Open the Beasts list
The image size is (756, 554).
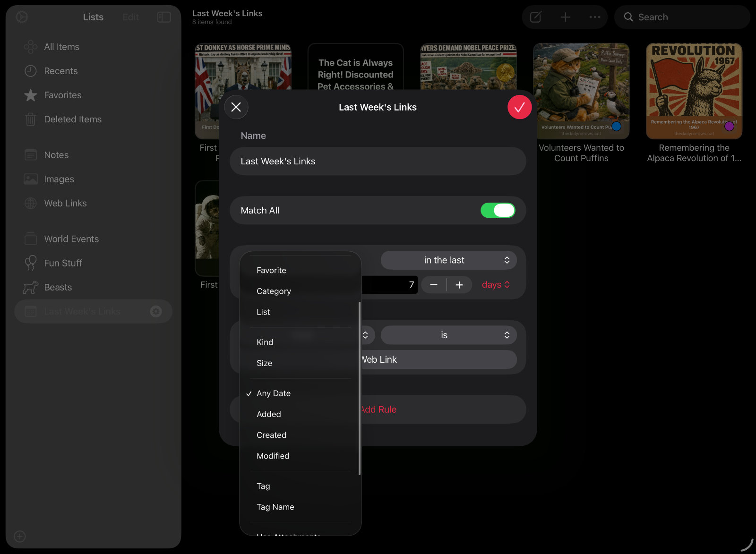[58, 287]
